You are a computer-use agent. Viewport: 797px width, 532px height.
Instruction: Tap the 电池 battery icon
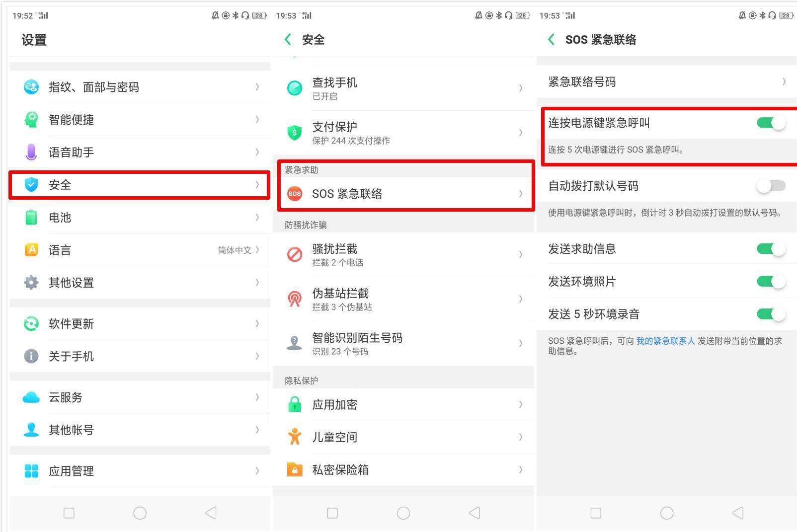31,218
